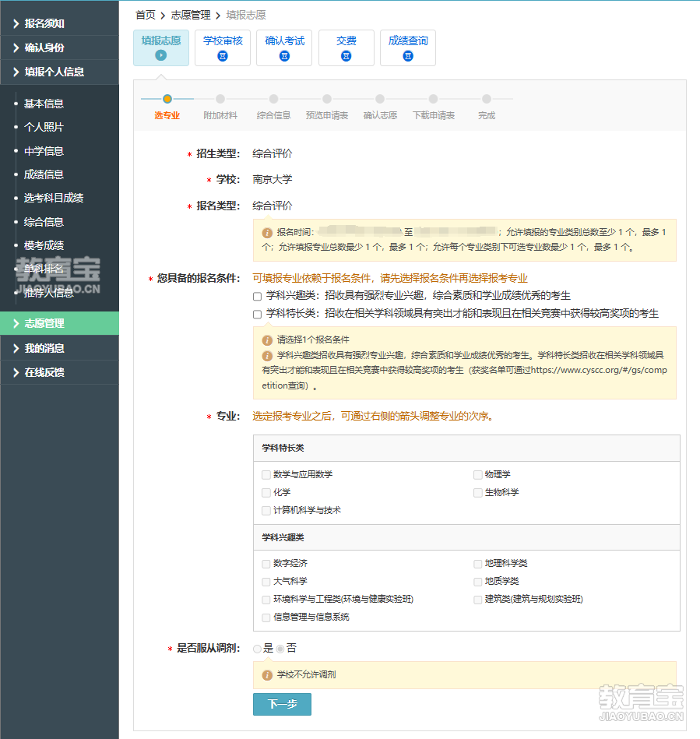
Task: Switch to the 成绩查询 tab
Action: [408, 48]
